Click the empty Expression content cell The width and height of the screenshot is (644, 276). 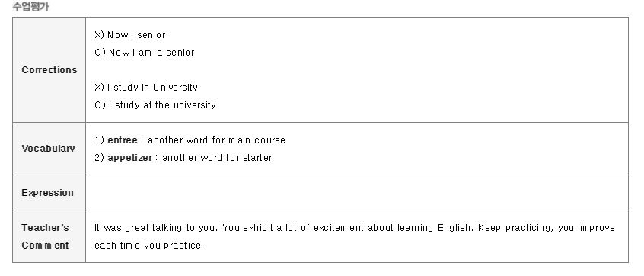pos(356,192)
